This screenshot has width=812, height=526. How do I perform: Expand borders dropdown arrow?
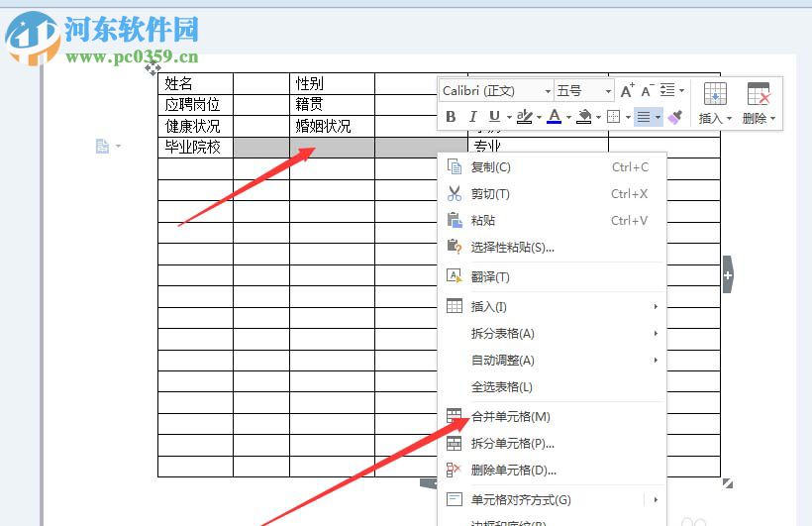[628, 117]
